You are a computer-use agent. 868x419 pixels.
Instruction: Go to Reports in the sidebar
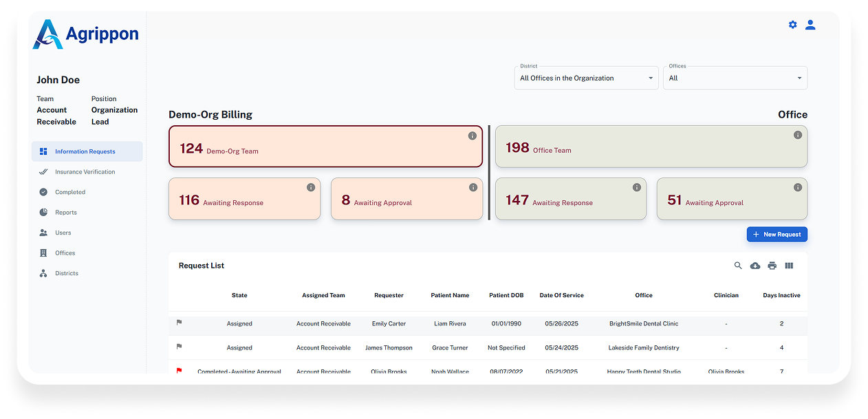[x=66, y=213]
